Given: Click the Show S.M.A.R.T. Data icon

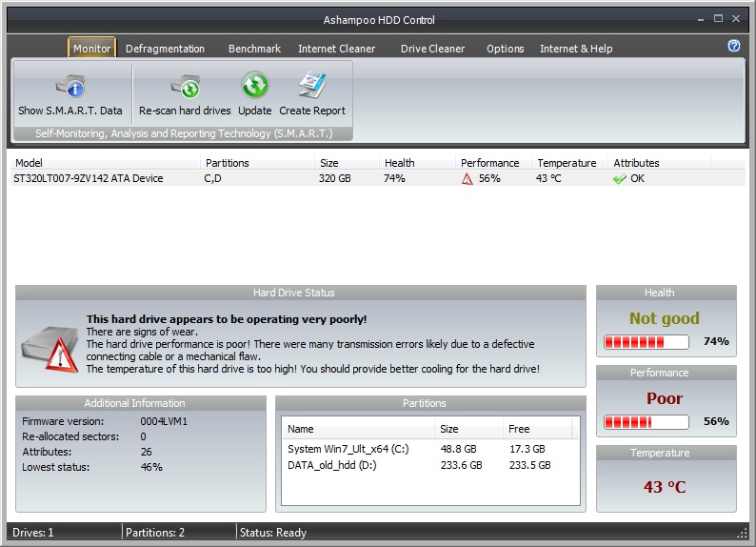Looking at the screenshot, I should click(70, 88).
